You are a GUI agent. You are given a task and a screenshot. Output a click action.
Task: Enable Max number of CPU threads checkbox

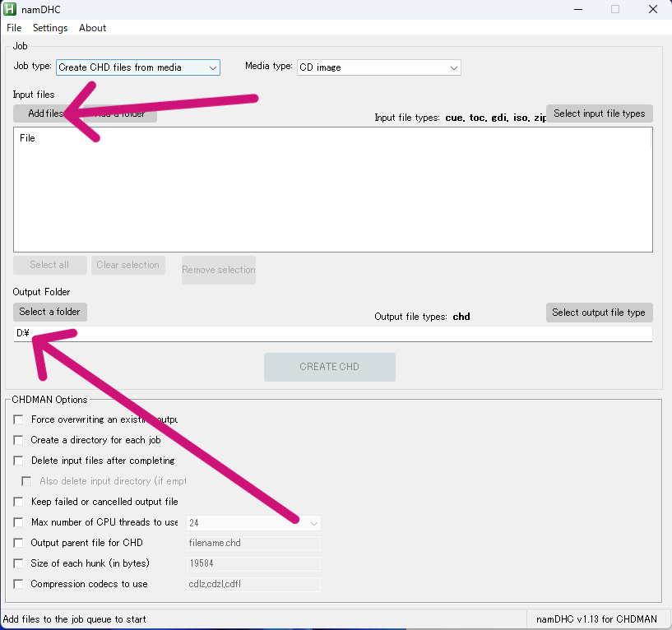click(x=18, y=522)
